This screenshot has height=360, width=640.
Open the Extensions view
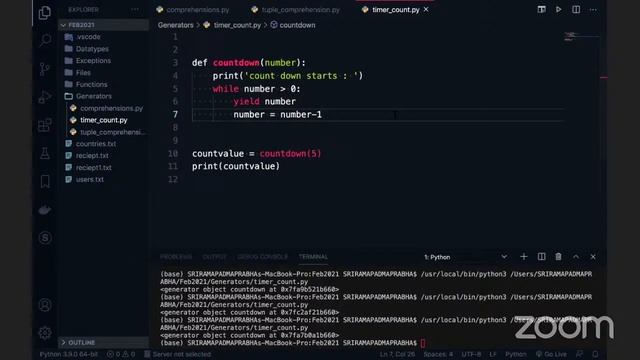point(45,125)
